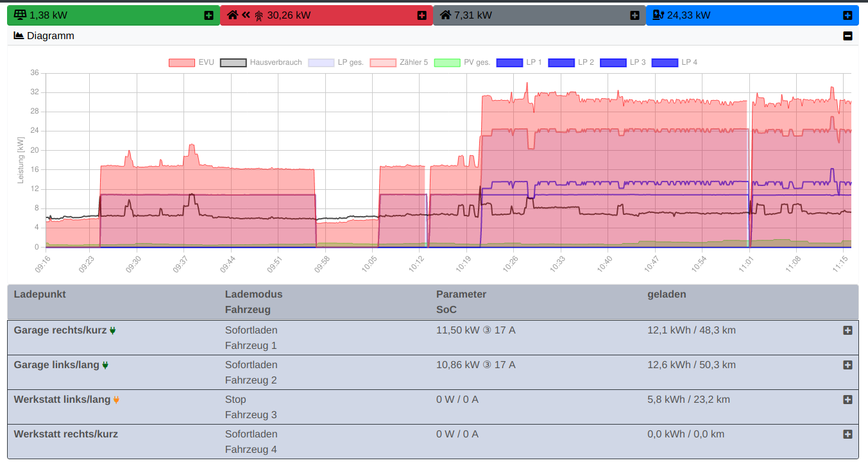This screenshot has height=465, width=868.
Task: Hide the Hausverbrauch series in legend
Action: tap(260, 62)
